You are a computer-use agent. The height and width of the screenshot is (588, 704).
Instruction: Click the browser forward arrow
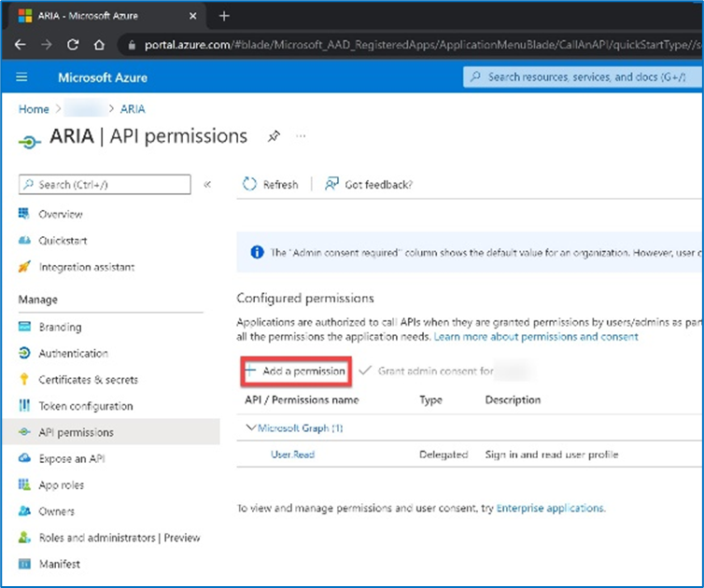pos(47,45)
